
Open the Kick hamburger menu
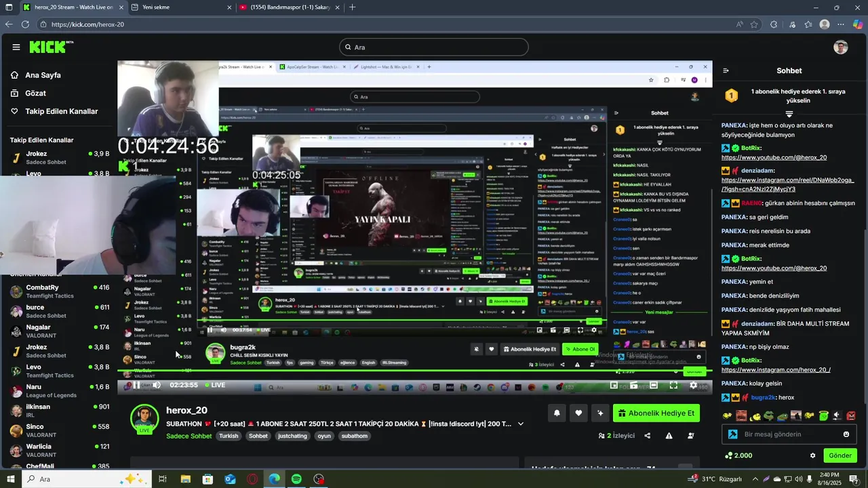click(16, 47)
